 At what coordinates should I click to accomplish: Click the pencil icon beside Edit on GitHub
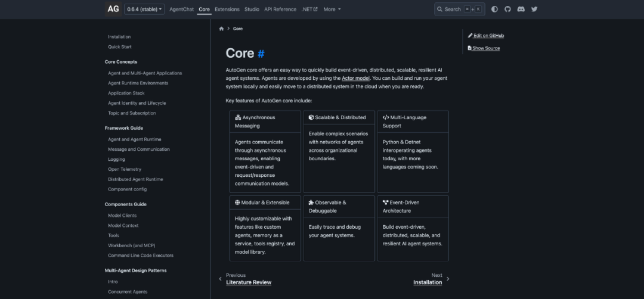click(470, 36)
